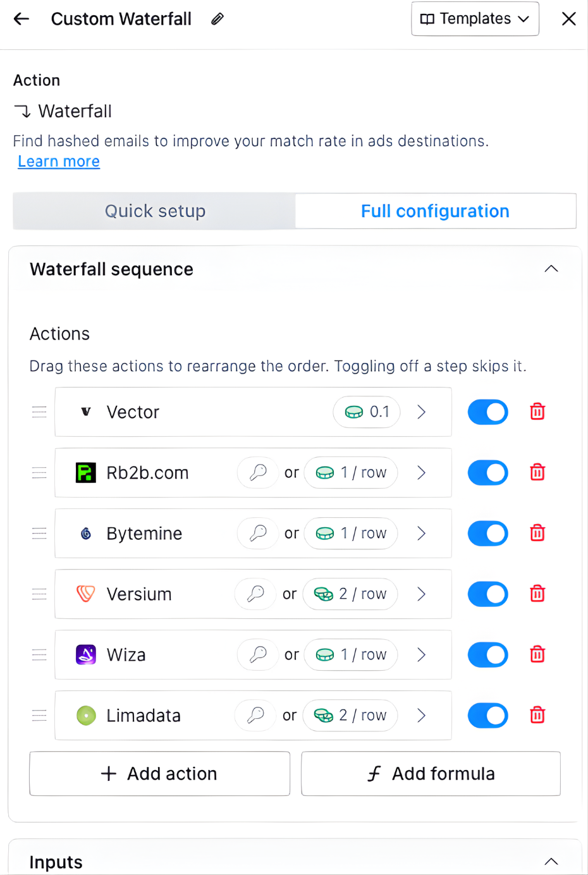Image resolution: width=588 pixels, height=875 pixels.
Task: Toggle off the Vector step
Action: coord(487,412)
